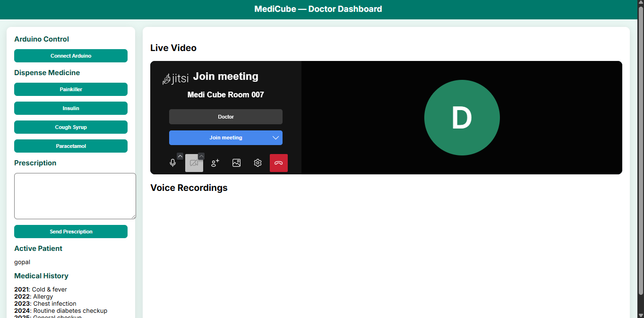Toggle the disabled camera button

click(194, 163)
